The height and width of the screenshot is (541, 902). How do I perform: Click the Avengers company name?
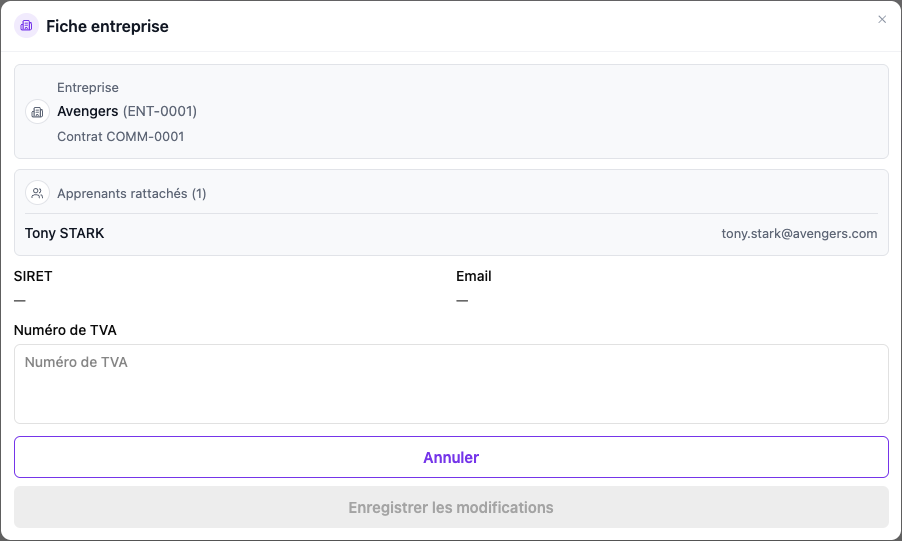[87, 111]
